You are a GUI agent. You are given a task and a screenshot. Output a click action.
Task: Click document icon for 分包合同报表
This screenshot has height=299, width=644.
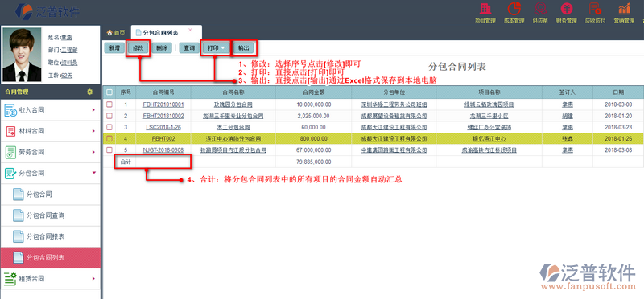pyautogui.click(x=18, y=236)
